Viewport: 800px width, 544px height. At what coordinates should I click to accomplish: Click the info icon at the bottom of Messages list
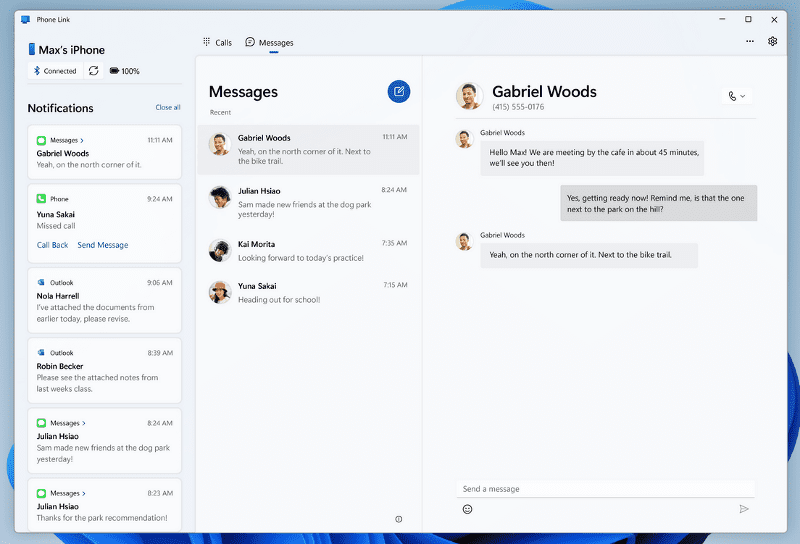tap(398, 519)
